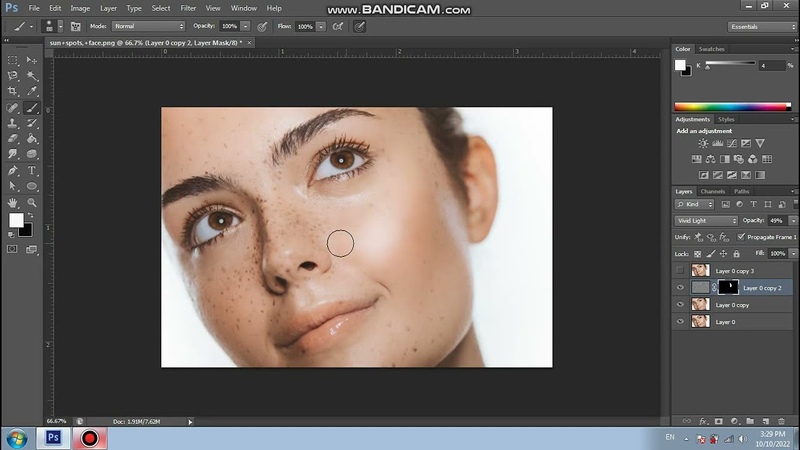Select the Eraser tool

[13, 138]
